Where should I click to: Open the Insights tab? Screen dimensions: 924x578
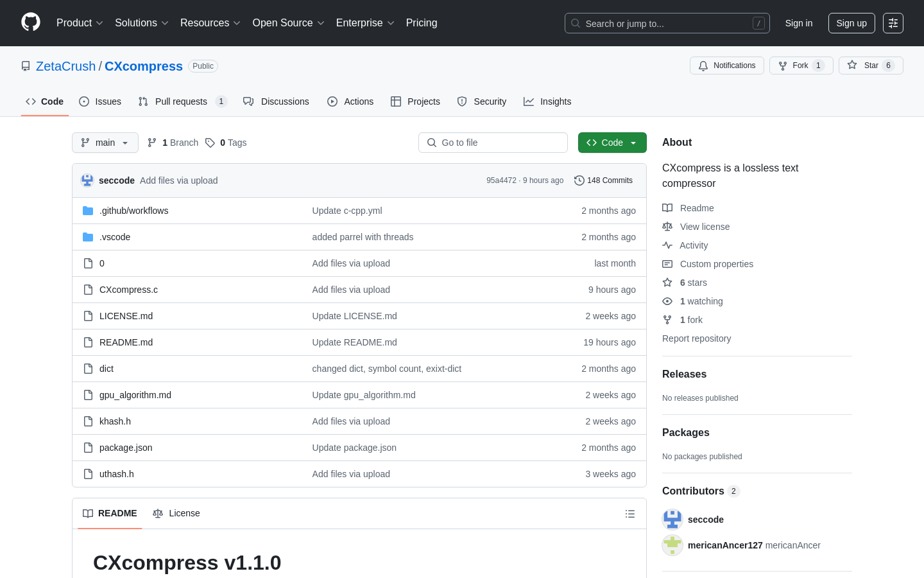547,101
